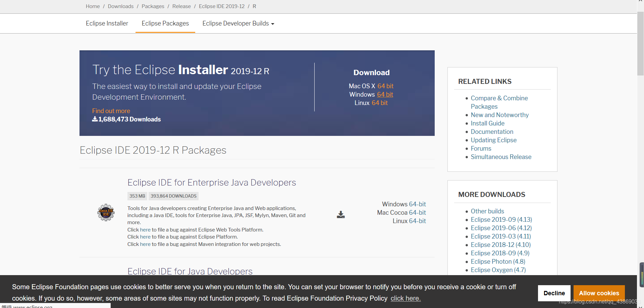Open Updating Eclipse link
The image size is (644, 308).
pos(494,140)
